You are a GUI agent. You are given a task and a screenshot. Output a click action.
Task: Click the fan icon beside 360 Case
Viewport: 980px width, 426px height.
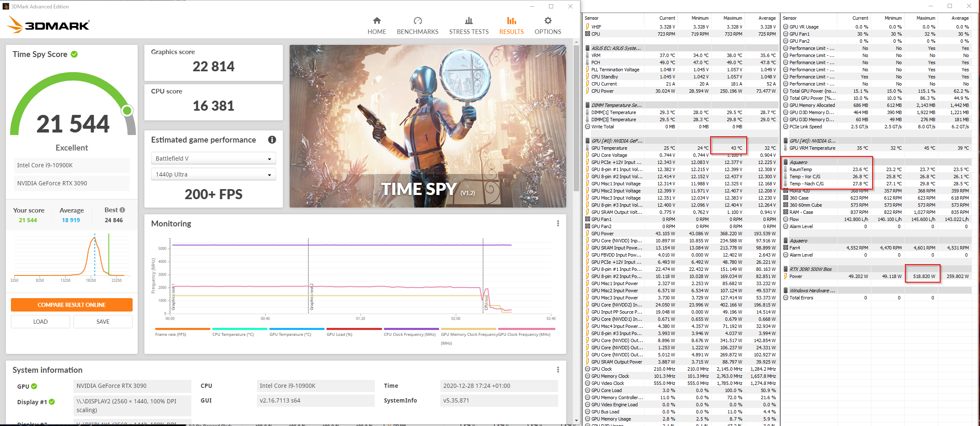[786, 198]
